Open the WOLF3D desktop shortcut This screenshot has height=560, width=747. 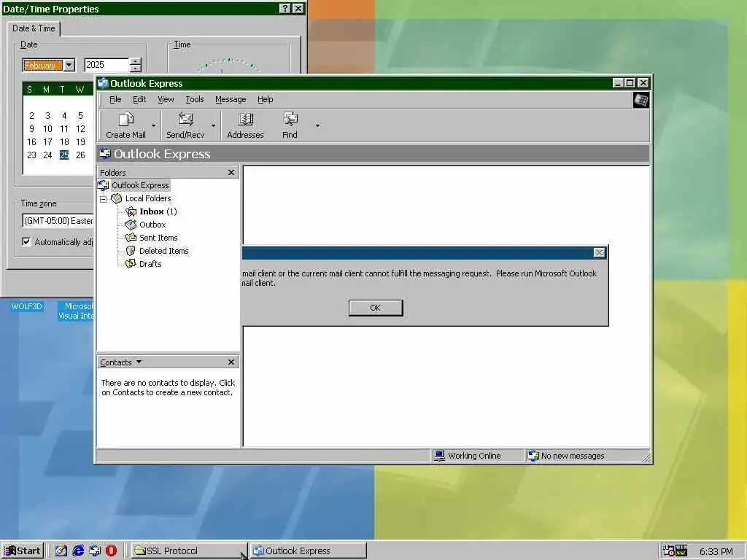coord(27,306)
